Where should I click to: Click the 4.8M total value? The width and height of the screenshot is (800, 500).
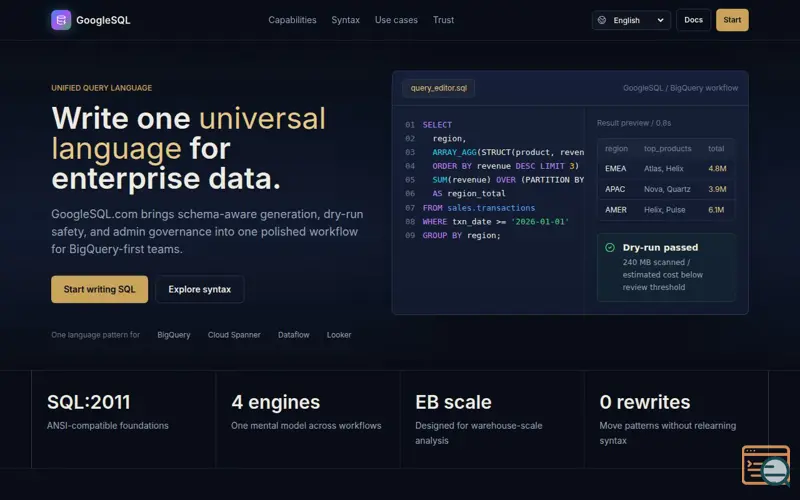717,168
